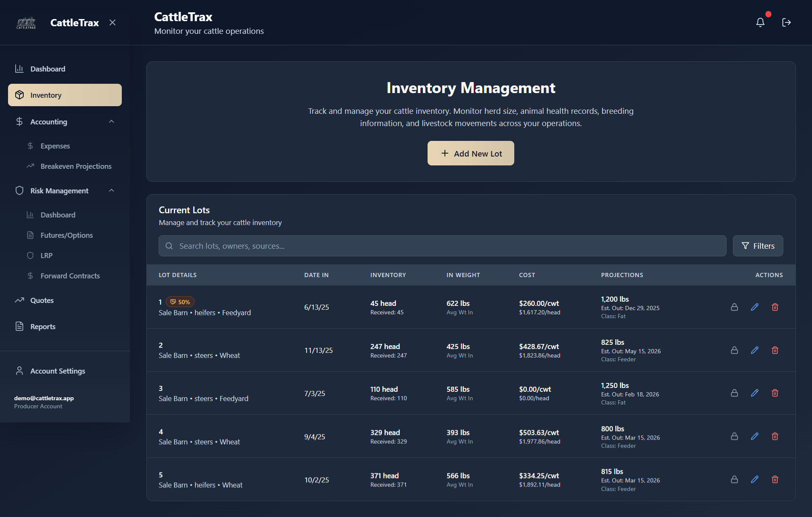This screenshot has width=812, height=517.
Task: Go to main Dashboard menu item
Action: [x=65, y=69]
